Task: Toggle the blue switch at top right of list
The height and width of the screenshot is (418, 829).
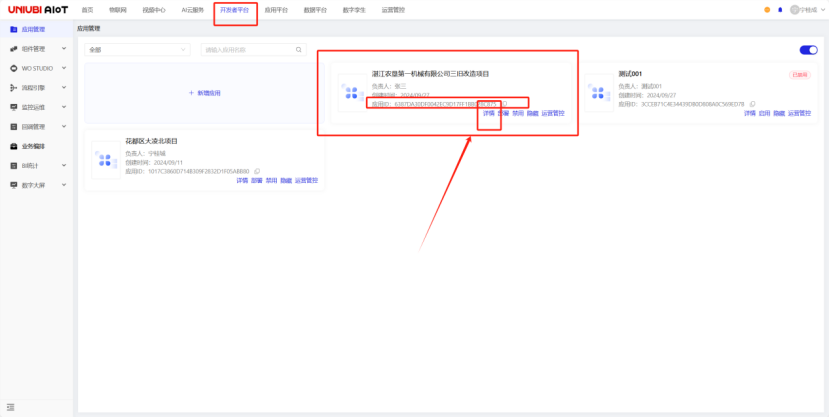Action: tap(808, 50)
